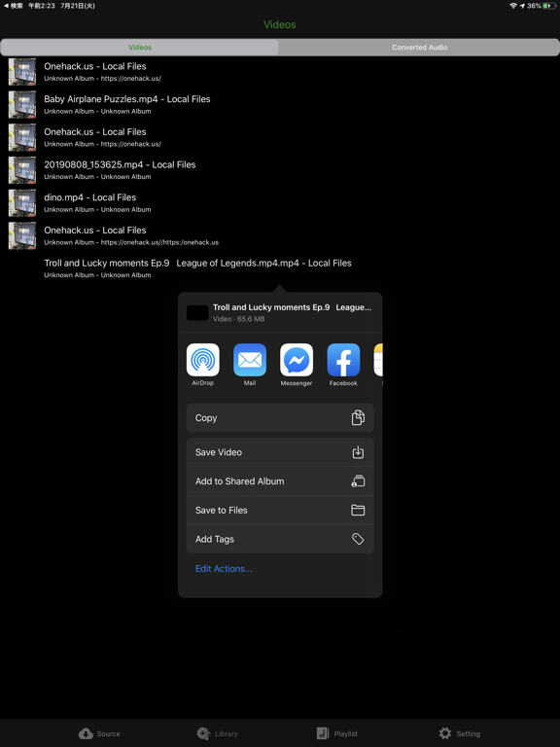Share via the Messenger icon

click(297, 360)
